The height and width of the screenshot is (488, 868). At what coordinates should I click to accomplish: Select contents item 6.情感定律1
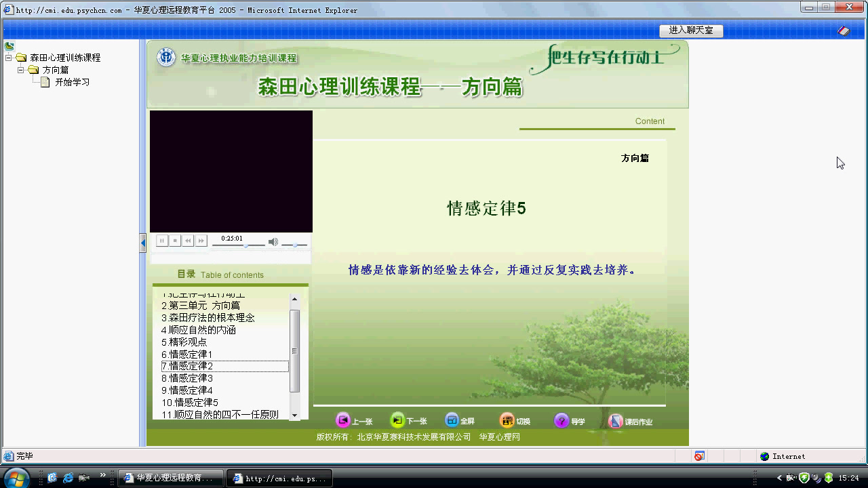187,354
